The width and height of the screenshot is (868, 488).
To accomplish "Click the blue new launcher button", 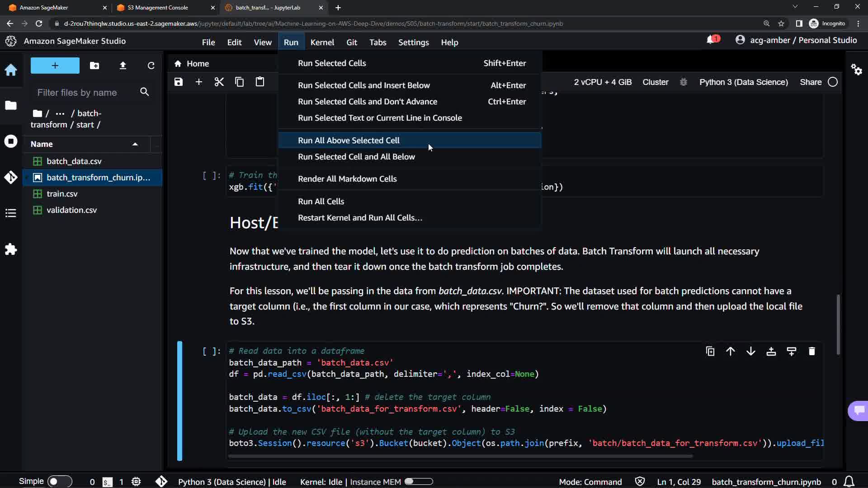I will (x=55, y=66).
